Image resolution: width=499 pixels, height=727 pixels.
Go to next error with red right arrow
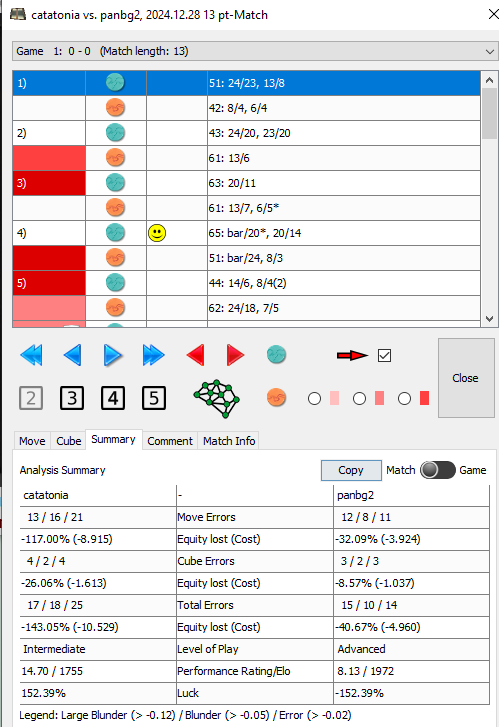[x=235, y=355]
